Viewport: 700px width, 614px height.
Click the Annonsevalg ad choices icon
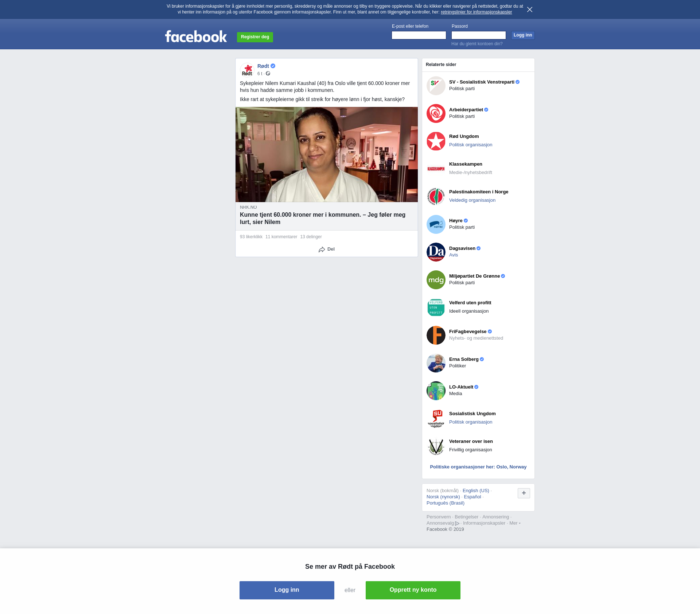(x=457, y=524)
